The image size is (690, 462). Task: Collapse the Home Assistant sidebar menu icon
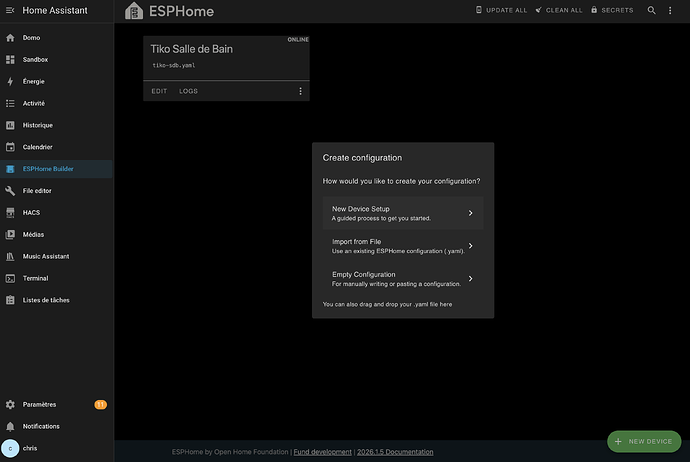[x=10, y=11]
